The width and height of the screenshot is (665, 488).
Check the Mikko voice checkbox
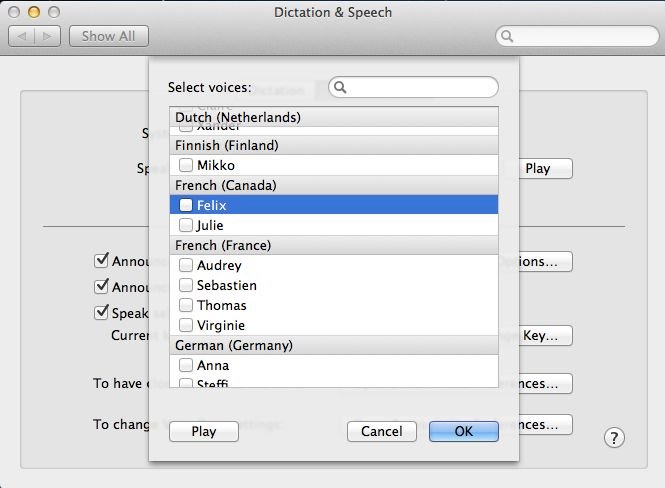(x=186, y=165)
